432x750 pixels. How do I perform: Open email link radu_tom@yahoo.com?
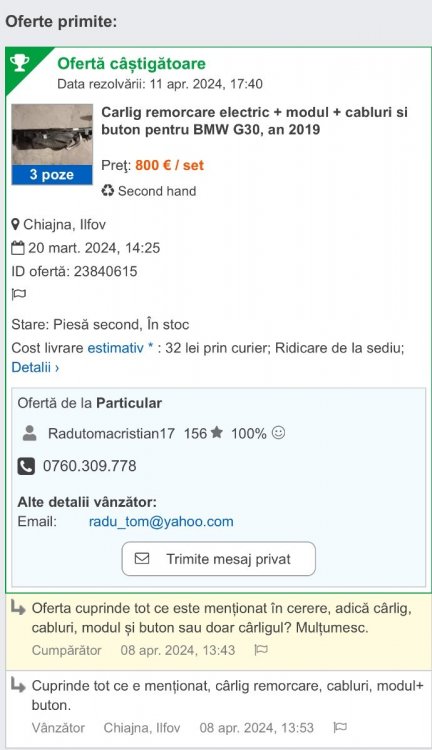161,521
